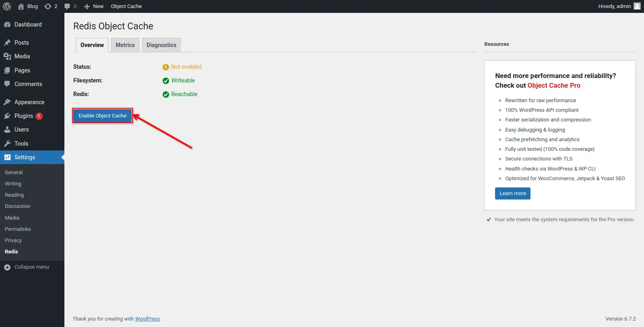Click the Reachable Redis status text
This screenshot has height=327, width=644.
pos(184,94)
